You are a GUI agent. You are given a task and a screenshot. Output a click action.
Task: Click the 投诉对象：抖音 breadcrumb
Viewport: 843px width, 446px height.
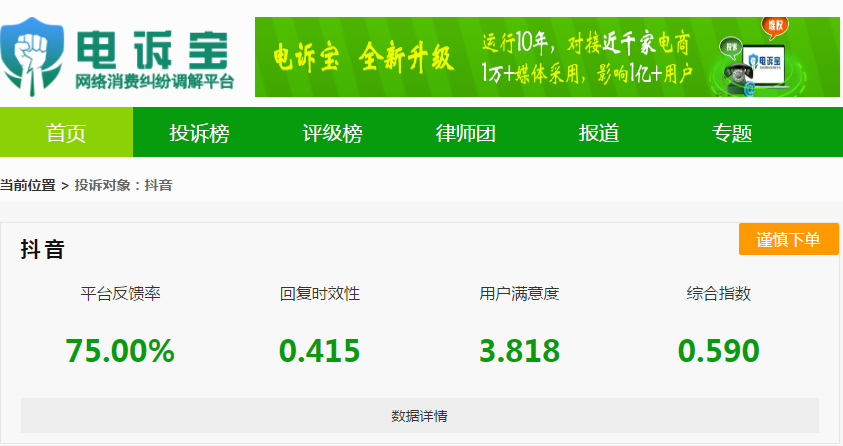click(123, 185)
